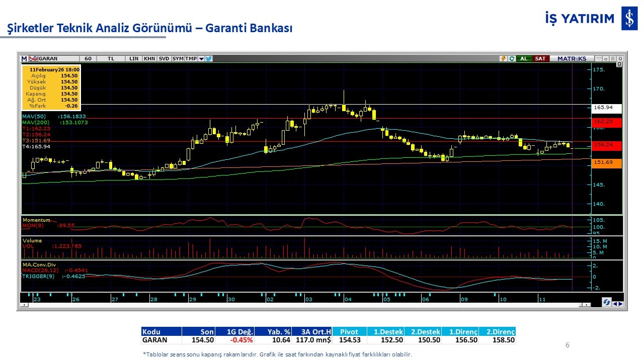
Task: Select the SYM toolbar item
Action: point(178,59)
